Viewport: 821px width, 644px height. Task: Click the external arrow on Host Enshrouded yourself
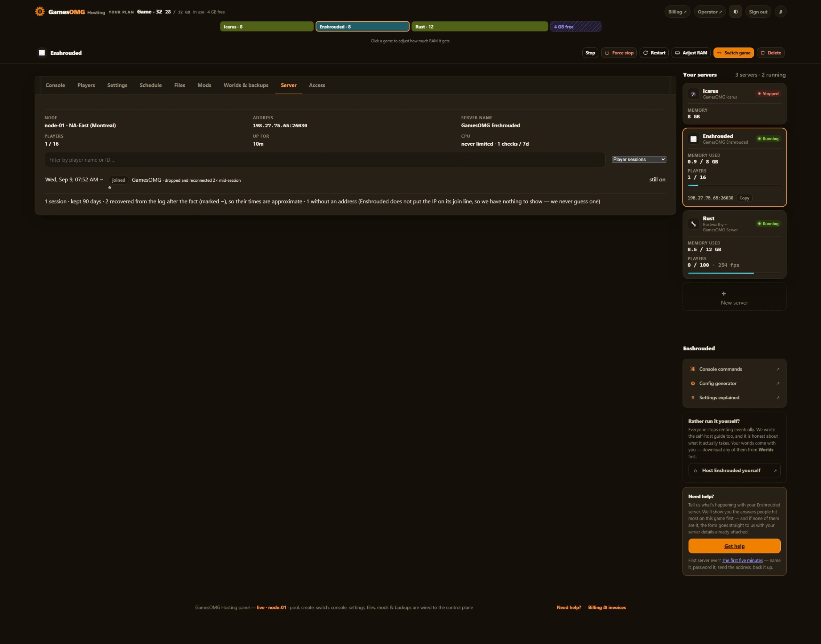tap(775, 471)
